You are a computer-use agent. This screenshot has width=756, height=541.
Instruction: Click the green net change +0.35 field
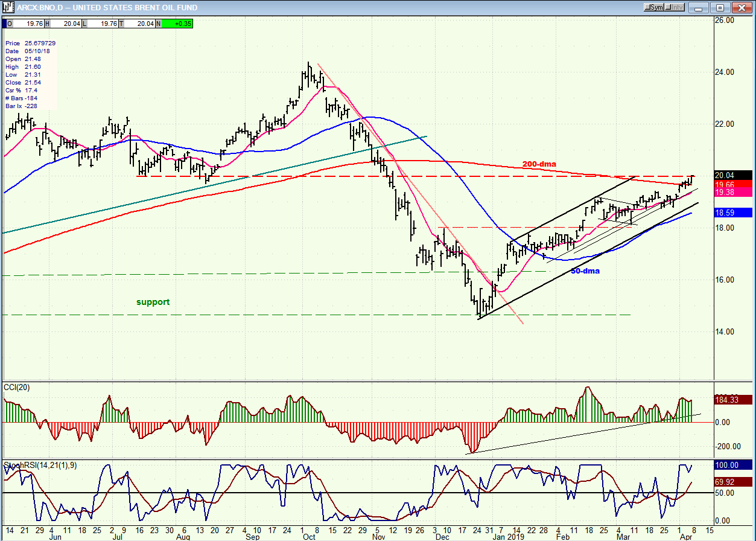(178, 24)
